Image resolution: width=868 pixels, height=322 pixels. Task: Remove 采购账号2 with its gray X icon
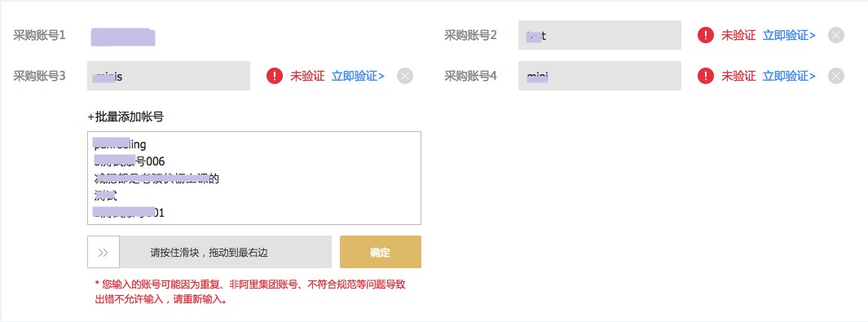click(x=836, y=35)
